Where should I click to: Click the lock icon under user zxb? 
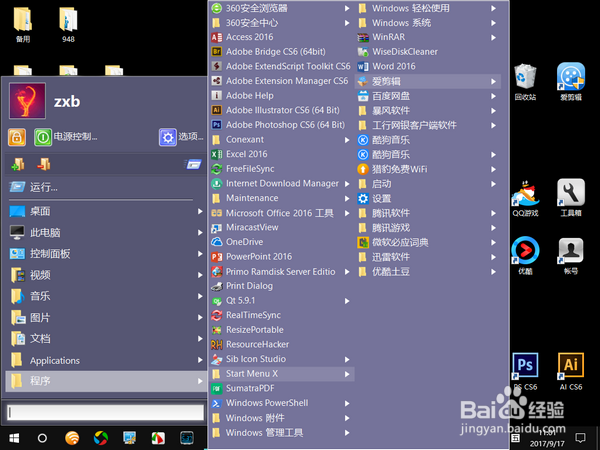point(17,137)
